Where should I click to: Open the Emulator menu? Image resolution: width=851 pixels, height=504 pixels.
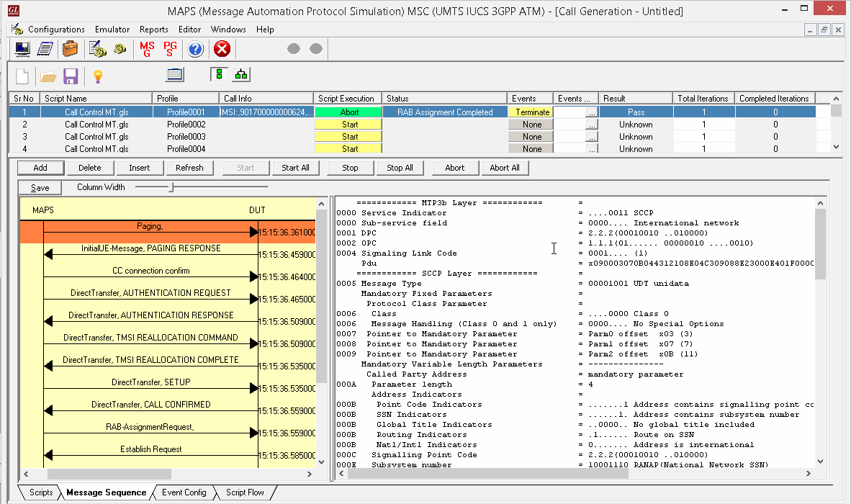point(112,30)
